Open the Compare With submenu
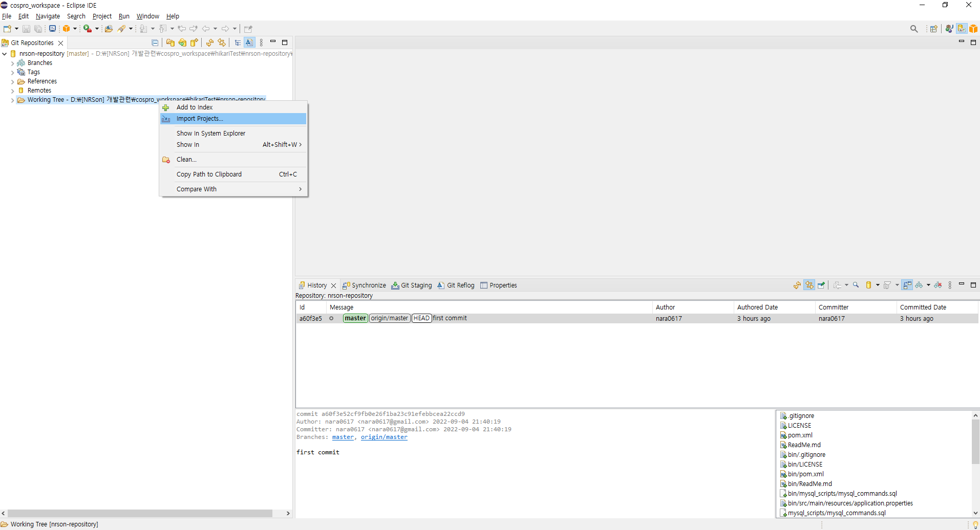 coord(233,189)
